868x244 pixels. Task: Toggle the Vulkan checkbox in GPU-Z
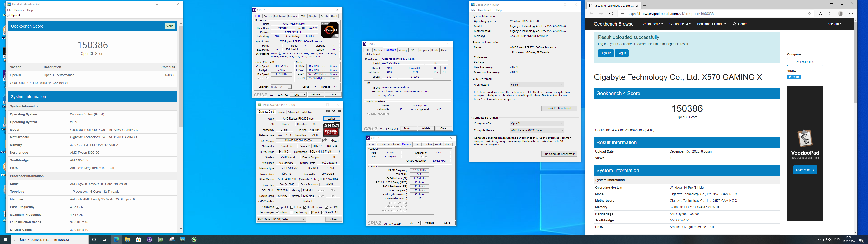(278, 212)
